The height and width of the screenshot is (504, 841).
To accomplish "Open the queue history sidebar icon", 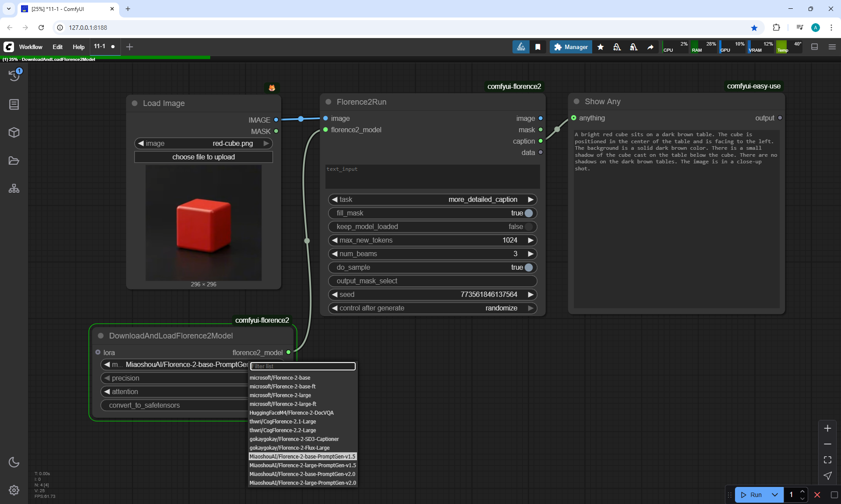I will coord(14,75).
